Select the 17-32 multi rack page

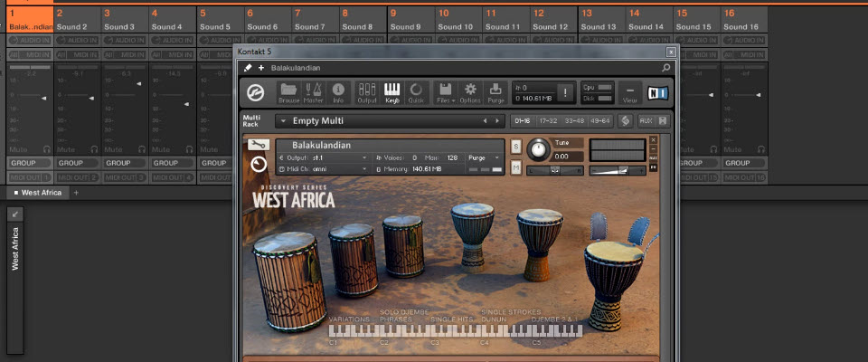[x=548, y=121]
